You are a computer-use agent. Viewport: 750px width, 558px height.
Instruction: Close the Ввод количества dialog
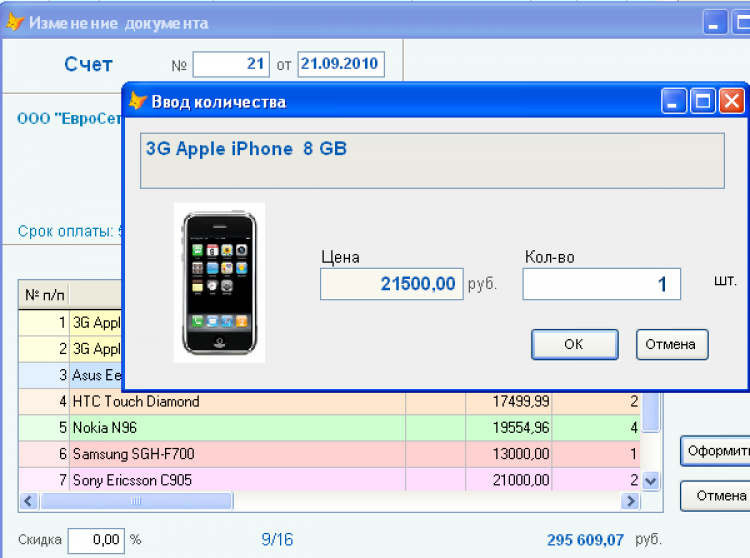(x=732, y=101)
